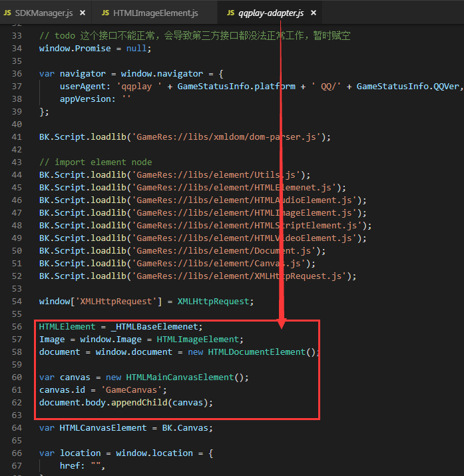Click the '// import element node' comment

[96, 162]
